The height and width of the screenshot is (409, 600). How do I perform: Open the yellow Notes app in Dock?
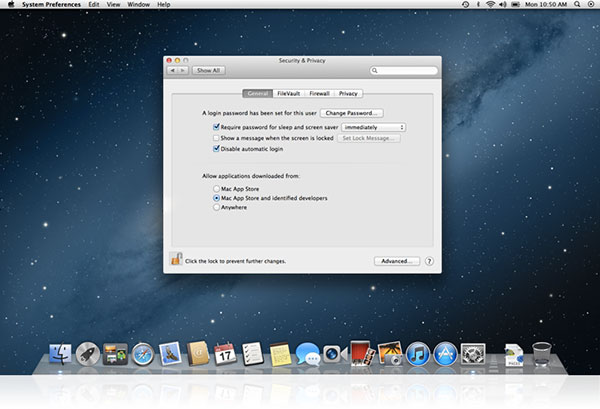(x=280, y=354)
